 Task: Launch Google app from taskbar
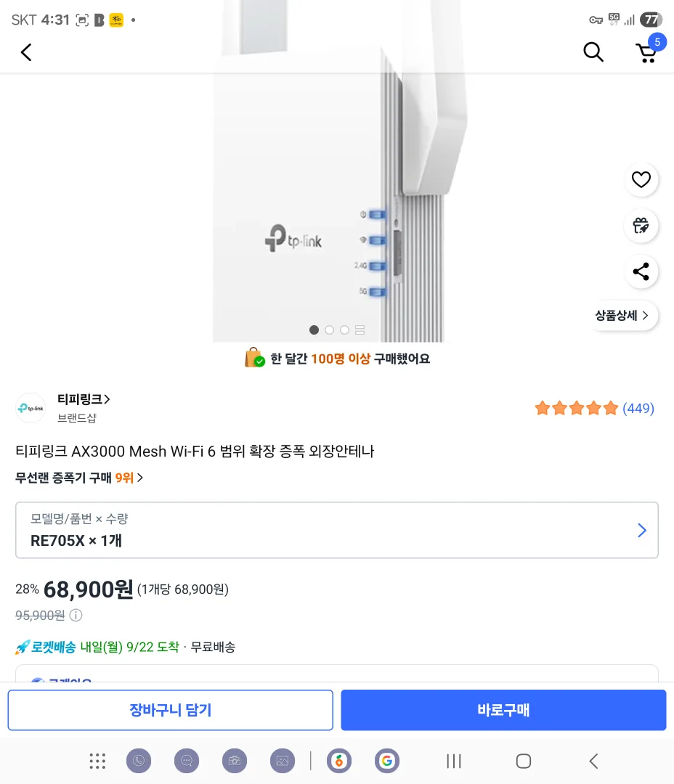(x=386, y=761)
